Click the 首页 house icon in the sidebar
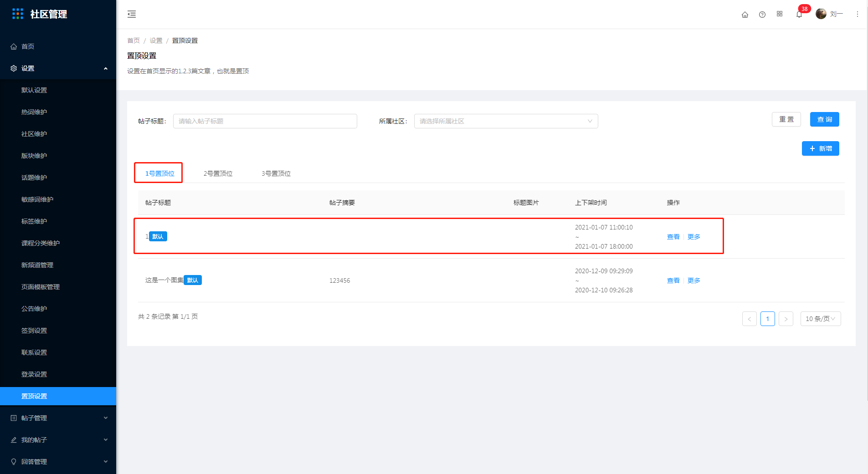868x474 pixels. (x=14, y=46)
